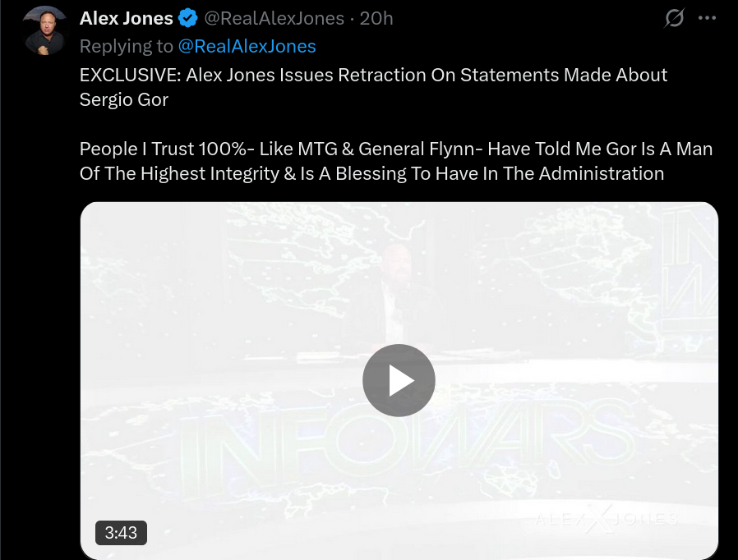Open the three-dot more options menu
This screenshot has height=560, width=738.
pos(707,18)
